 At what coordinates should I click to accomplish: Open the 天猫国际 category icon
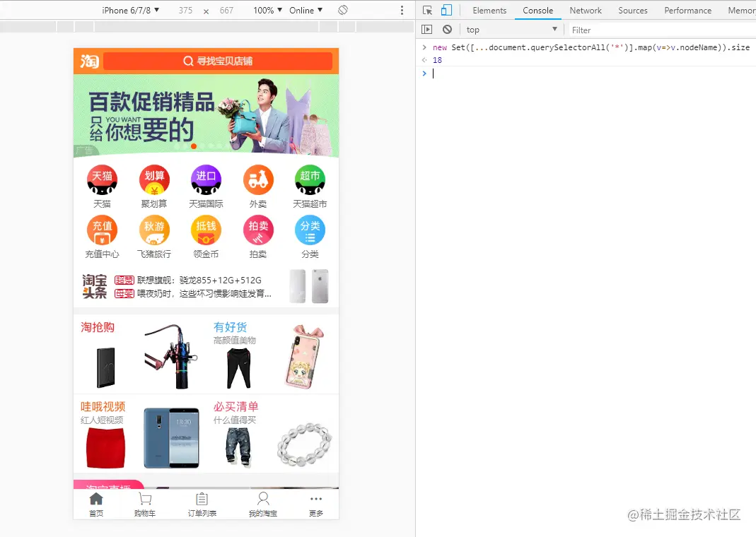[x=206, y=179]
